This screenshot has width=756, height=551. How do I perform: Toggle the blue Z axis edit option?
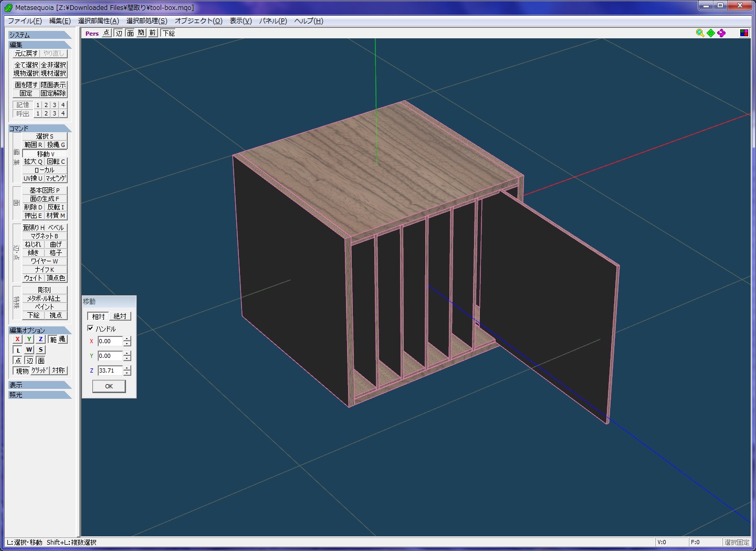40,339
